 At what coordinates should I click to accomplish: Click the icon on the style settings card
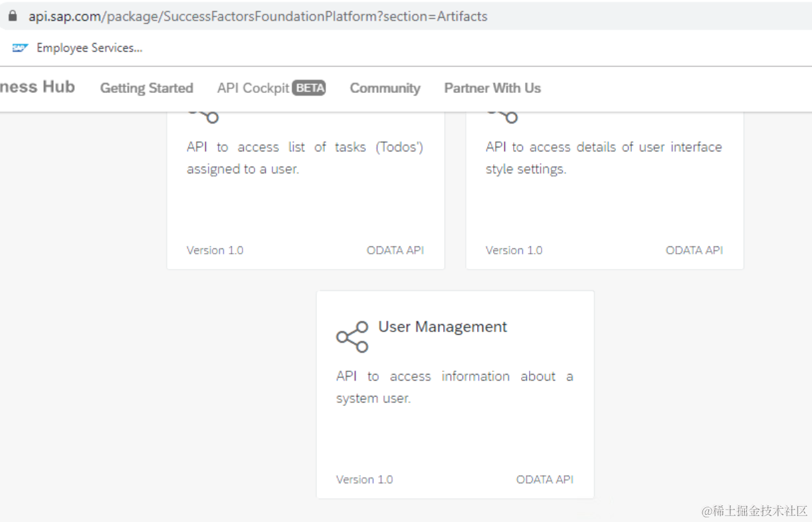[504, 116]
